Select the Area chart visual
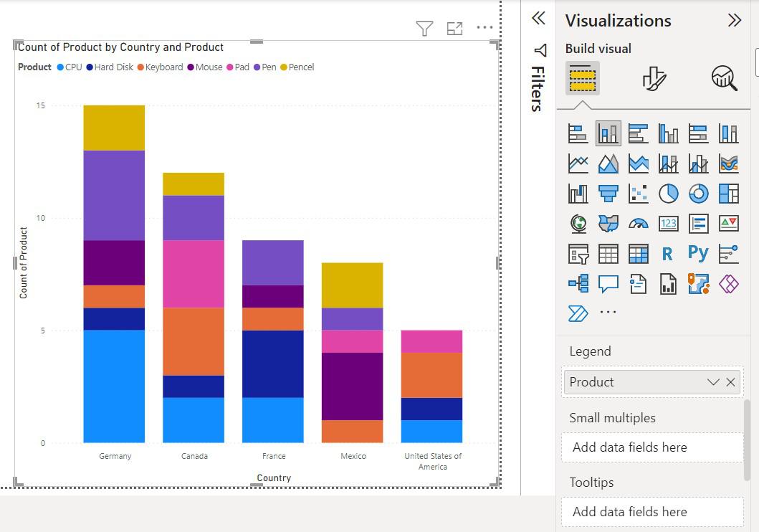Viewport: 759px width, 532px height. click(x=608, y=163)
